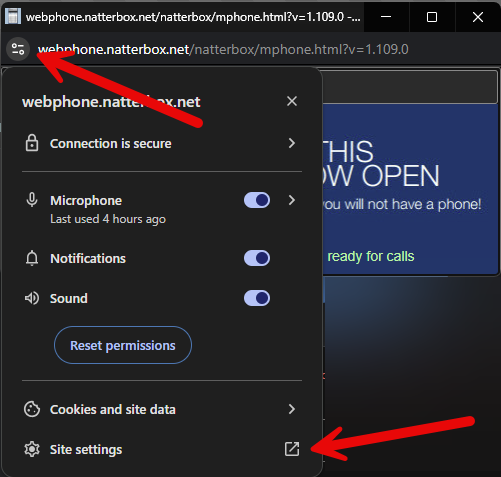
Task: Click the webphone page favicon in the title bar
Action: tap(13, 16)
